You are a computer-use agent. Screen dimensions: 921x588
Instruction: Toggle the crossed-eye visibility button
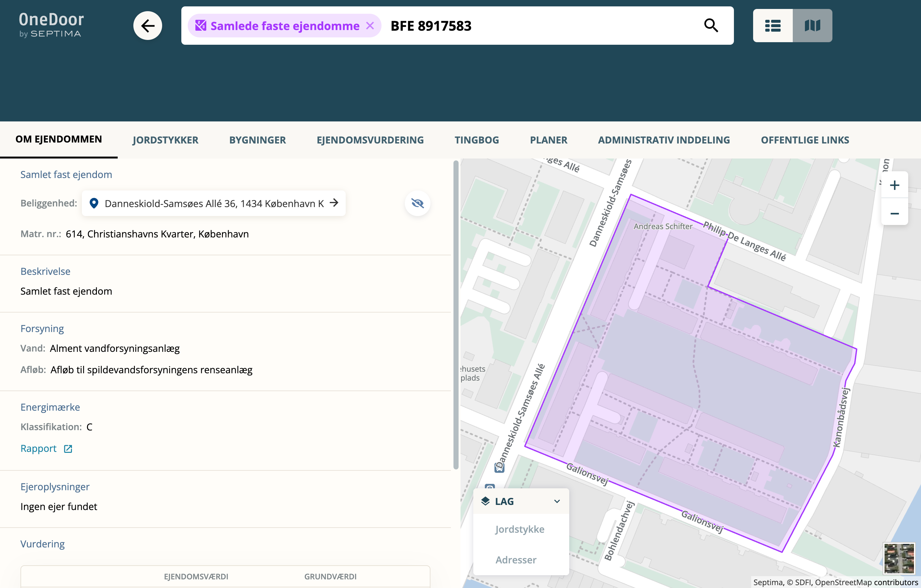point(417,203)
